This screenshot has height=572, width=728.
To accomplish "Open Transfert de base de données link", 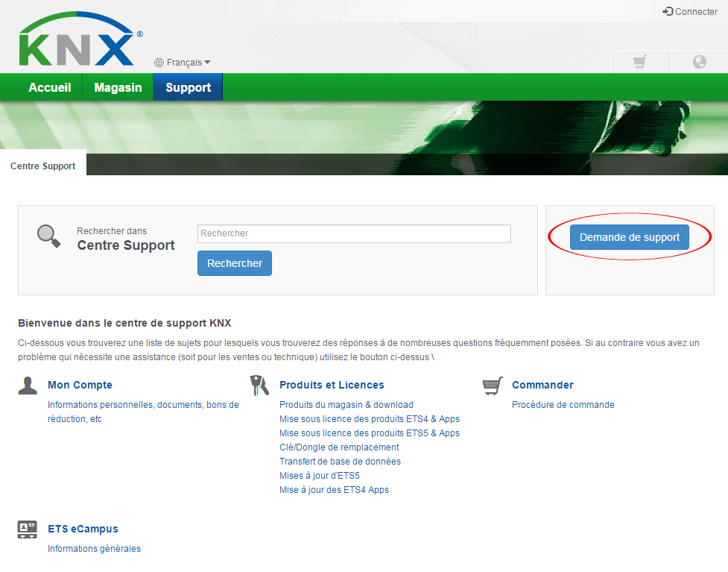I will (x=340, y=462).
